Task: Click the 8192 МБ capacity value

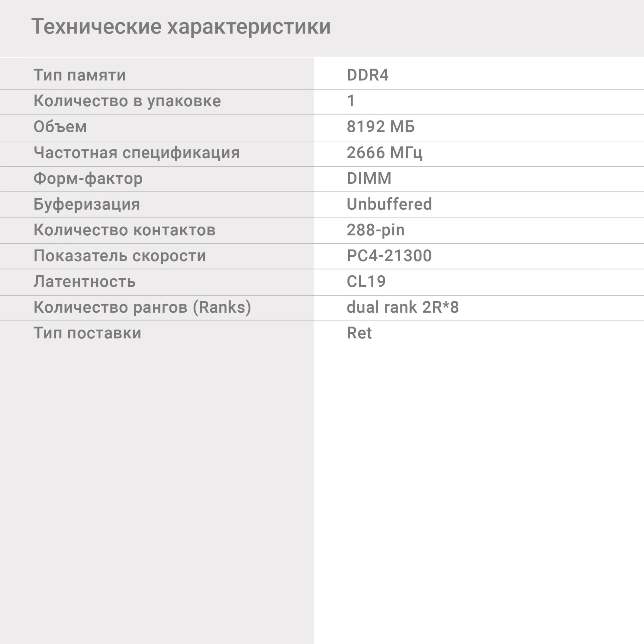Action: pyautogui.click(x=381, y=127)
